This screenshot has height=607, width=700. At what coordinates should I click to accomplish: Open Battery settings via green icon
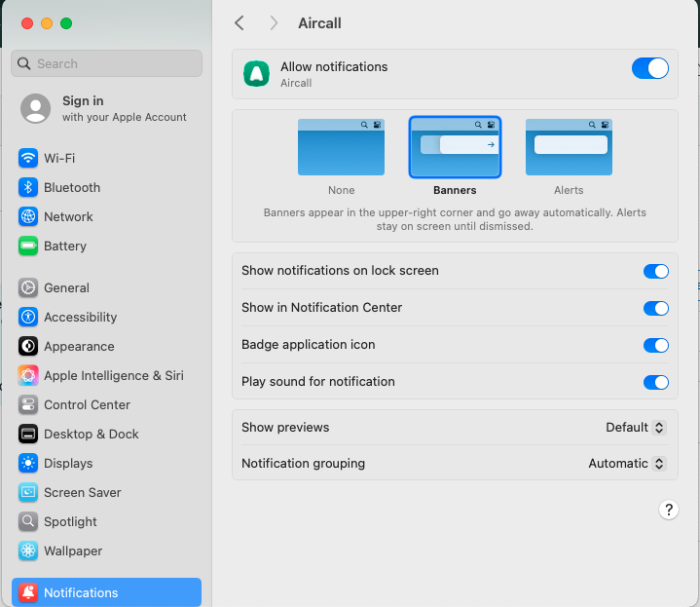click(x=28, y=246)
